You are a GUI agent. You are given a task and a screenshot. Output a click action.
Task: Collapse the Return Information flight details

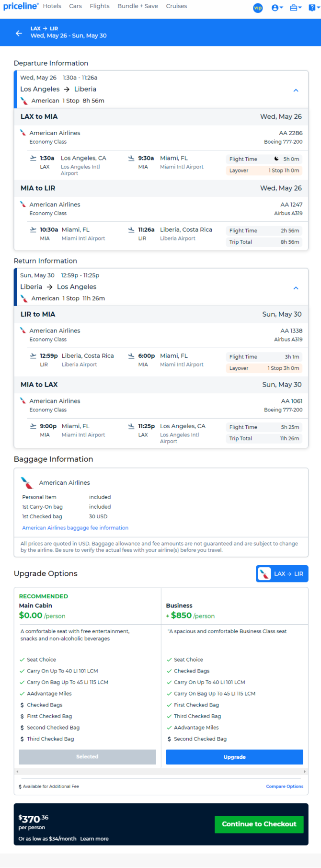click(296, 288)
